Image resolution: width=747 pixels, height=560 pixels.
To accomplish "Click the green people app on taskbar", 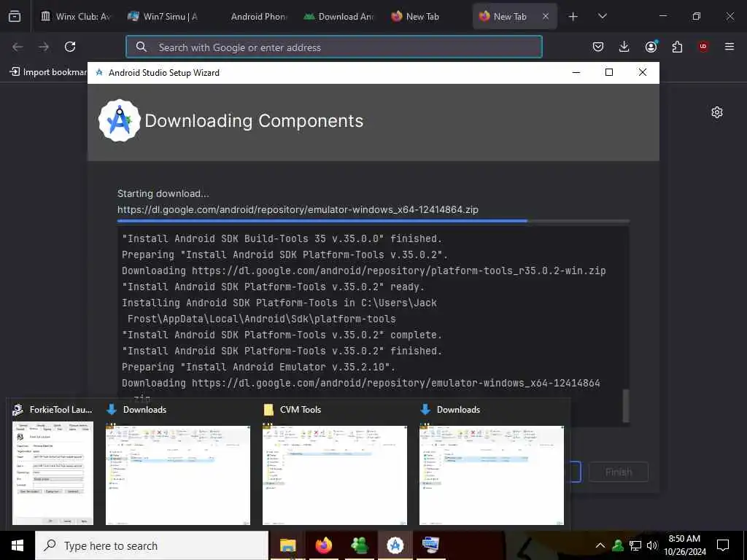I will (359, 545).
